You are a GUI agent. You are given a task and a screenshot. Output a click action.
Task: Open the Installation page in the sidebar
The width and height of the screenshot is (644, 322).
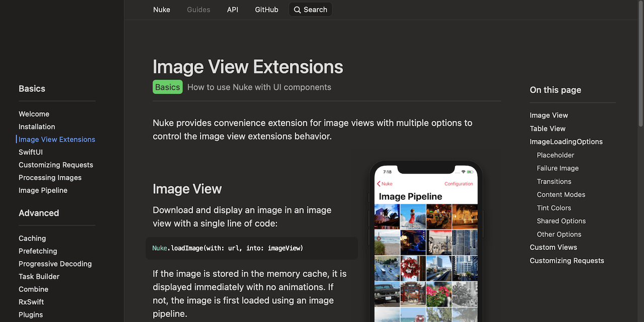pyautogui.click(x=37, y=127)
